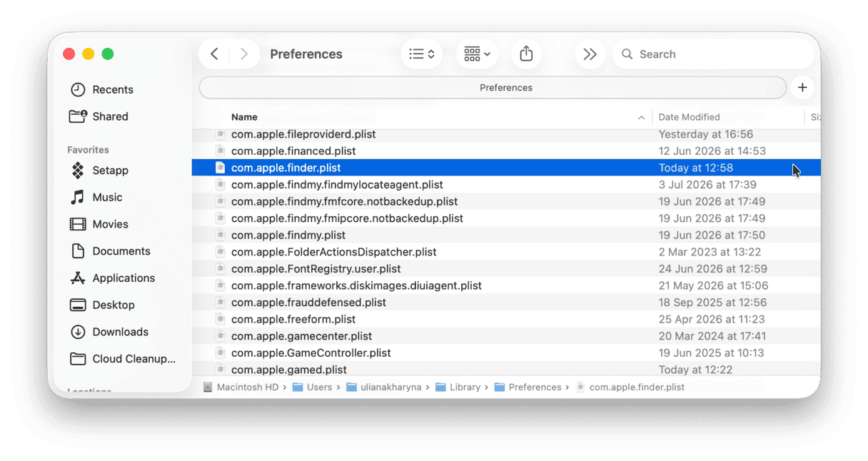Select com.apple.finder.plist row
The height and width of the screenshot is (461, 868).
[x=506, y=168]
